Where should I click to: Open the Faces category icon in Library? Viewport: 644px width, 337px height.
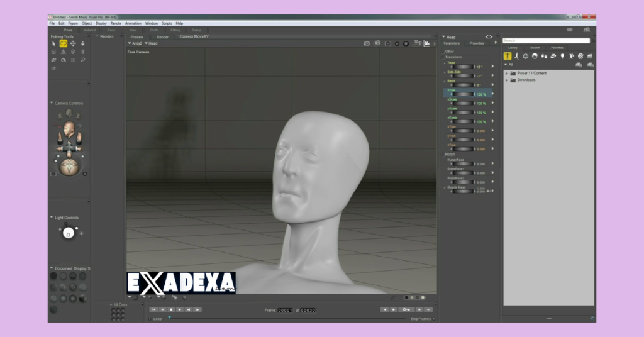pyautogui.click(x=526, y=56)
